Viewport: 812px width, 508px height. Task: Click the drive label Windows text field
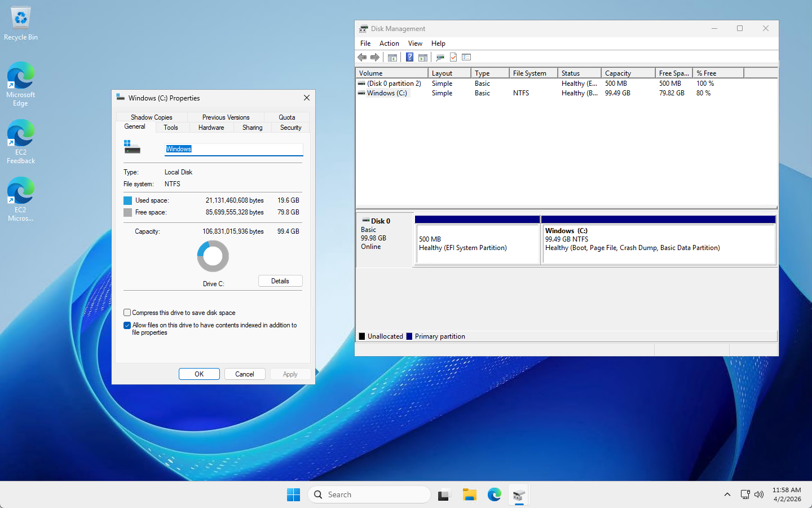pos(234,149)
